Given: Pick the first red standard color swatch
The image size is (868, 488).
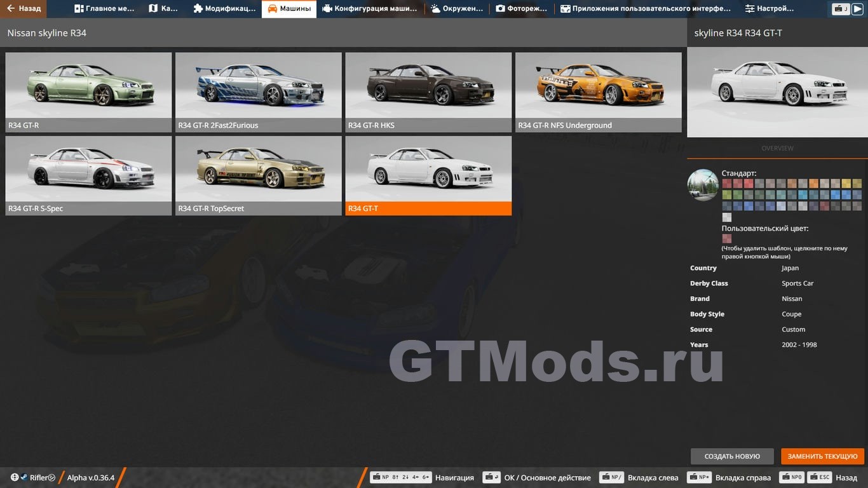Looking at the screenshot, I should (727, 184).
